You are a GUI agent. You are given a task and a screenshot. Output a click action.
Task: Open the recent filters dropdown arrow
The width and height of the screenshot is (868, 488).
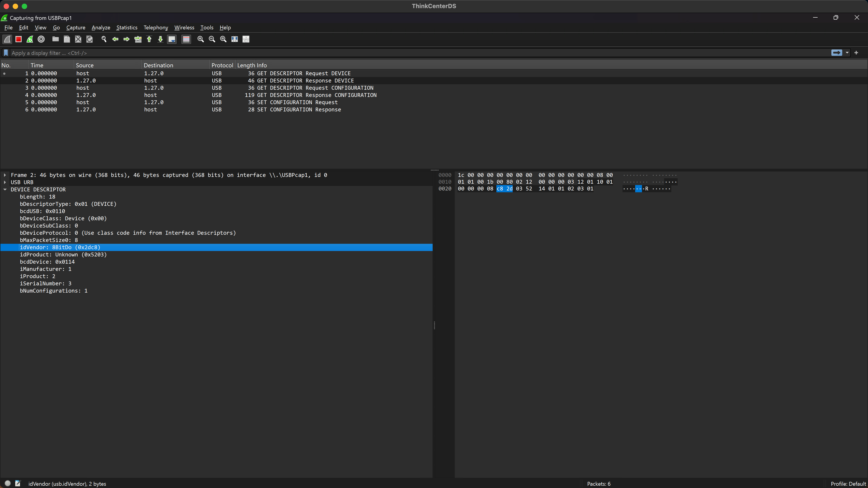click(x=847, y=53)
